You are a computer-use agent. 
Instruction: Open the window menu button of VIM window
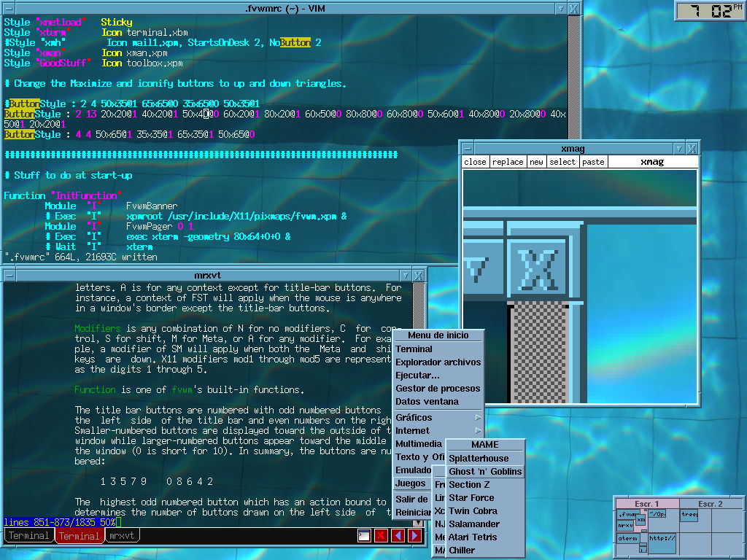pos(9,9)
